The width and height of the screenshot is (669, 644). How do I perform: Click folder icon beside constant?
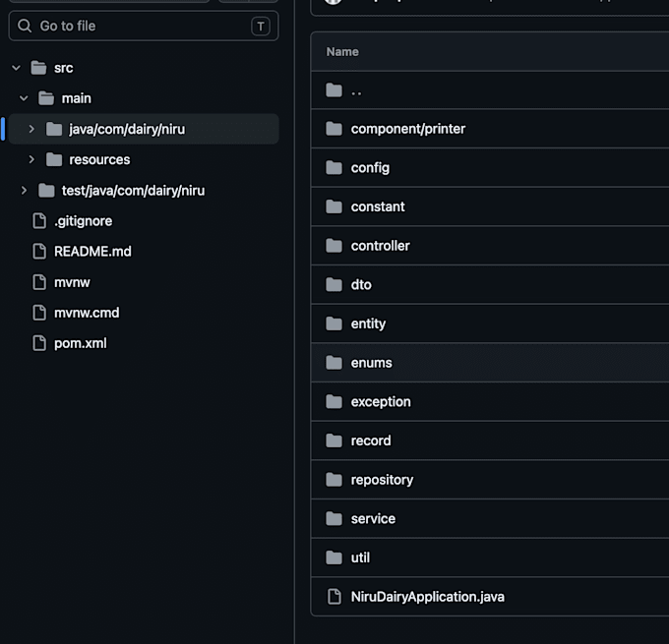334,206
